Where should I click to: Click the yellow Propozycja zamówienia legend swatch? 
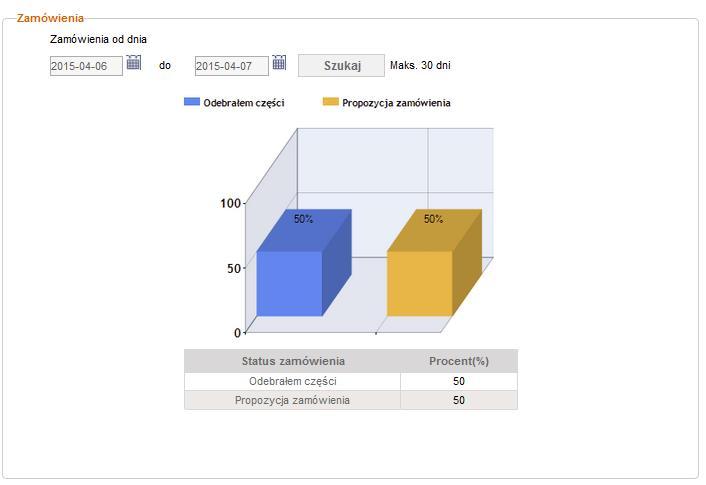click(330, 102)
